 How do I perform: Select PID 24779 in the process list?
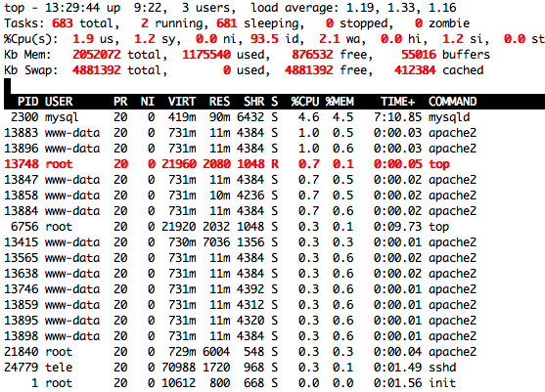pos(22,367)
